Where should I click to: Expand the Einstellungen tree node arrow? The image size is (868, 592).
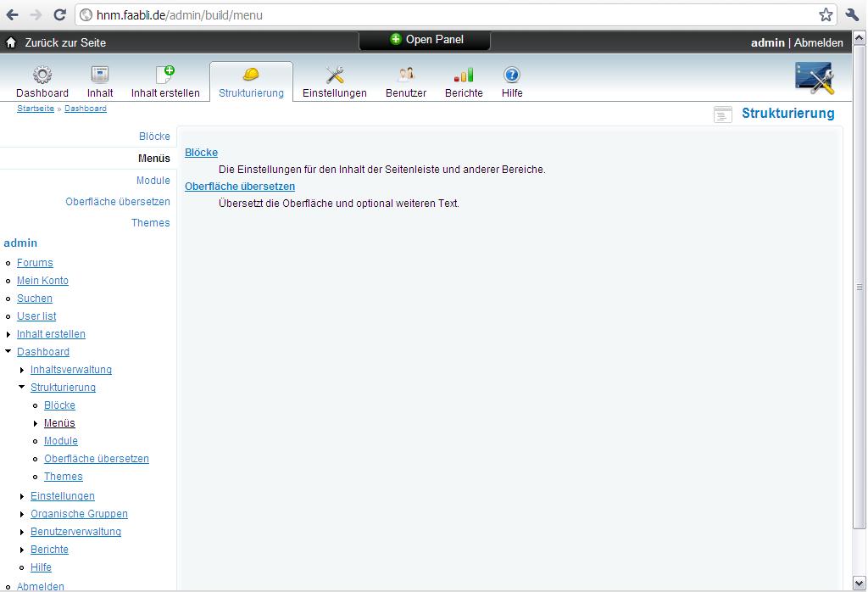22,496
